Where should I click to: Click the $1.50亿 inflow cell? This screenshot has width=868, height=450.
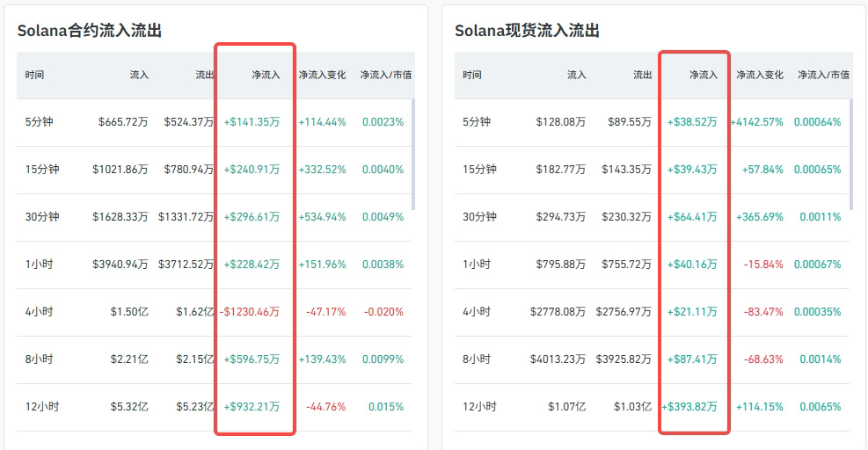[x=129, y=312]
